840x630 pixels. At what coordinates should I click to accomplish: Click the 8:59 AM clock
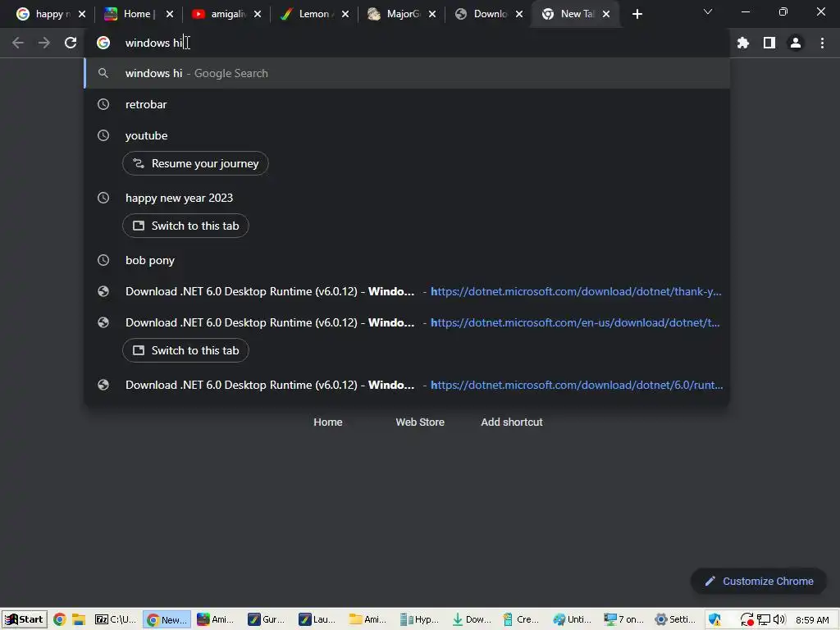pyautogui.click(x=812, y=620)
